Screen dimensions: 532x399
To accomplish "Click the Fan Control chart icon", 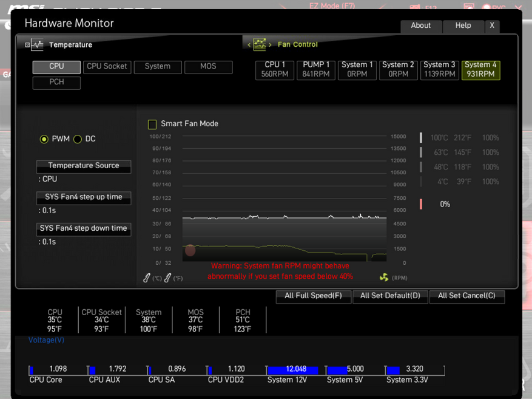I will click(x=260, y=44).
